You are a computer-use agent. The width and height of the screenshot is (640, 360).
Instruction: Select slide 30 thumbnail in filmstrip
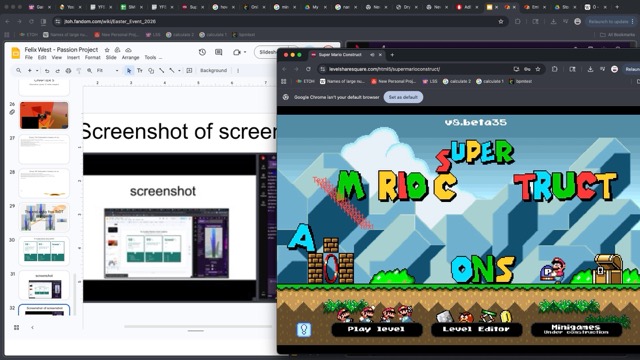(44, 251)
